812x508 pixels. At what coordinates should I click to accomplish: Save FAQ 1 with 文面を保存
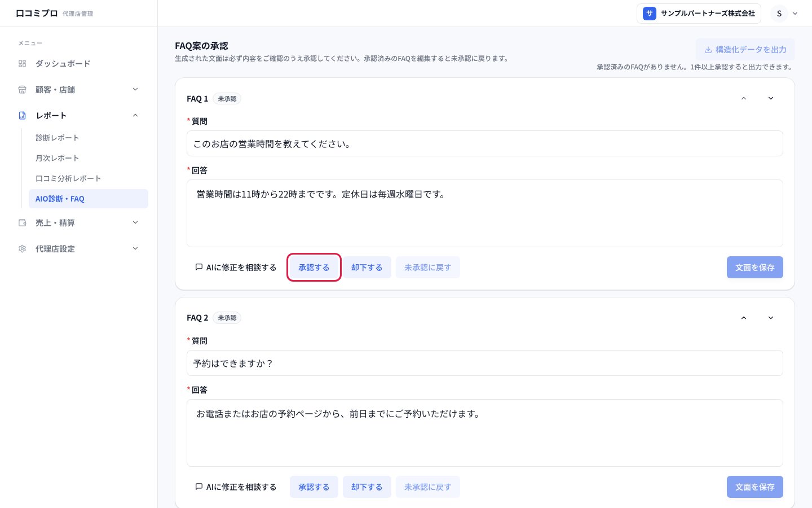pyautogui.click(x=755, y=268)
